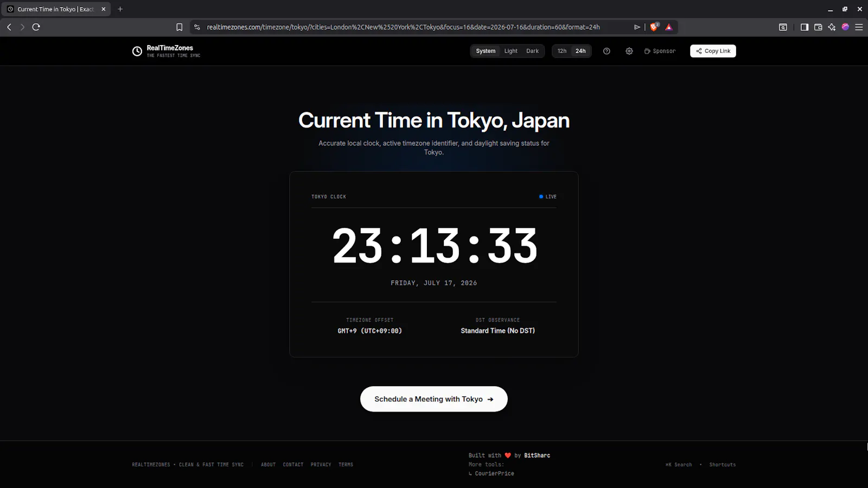Viewport: 868px width, 488px height.
Task: Click the picture-in-picture toolbar icon
Action: tap(783, 27)
